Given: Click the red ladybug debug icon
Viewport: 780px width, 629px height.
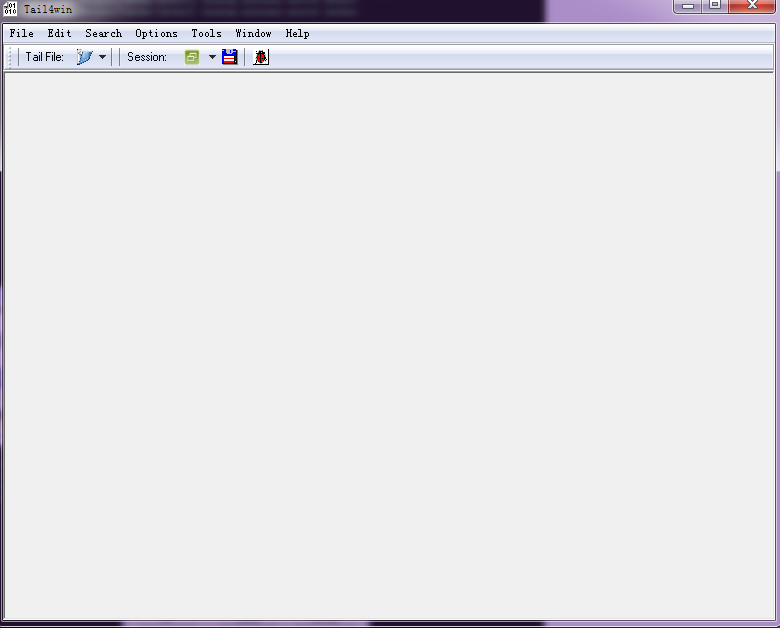Looking at the screenshot, I should pyautogui.click(x=261, y=57).
